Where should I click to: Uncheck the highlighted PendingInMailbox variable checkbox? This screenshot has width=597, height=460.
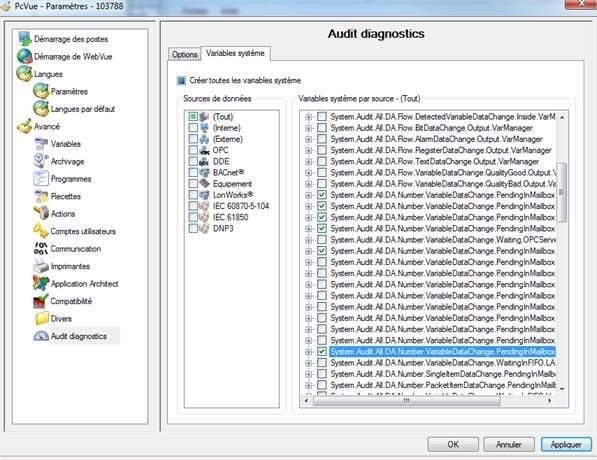(x=322, y=351)
